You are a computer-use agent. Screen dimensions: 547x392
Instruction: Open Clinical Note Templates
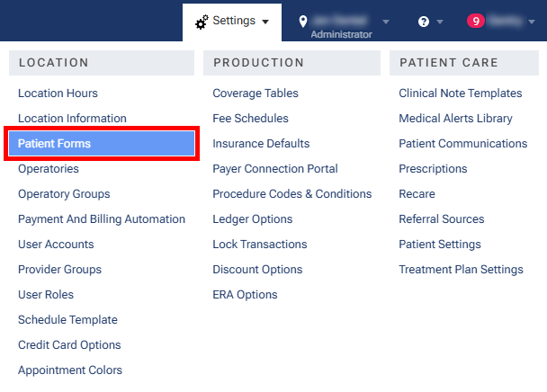(x=460, y=94)
